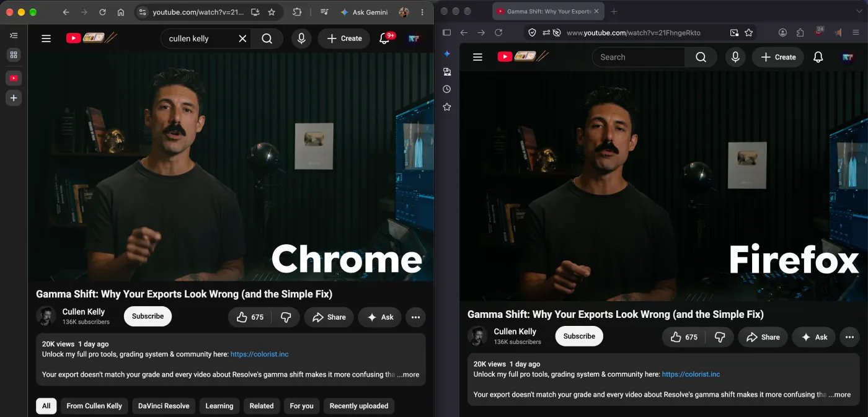Open Picture-in-Picture icon in Firefox address bar
The image size is (868, 417).
tap(734, 32)
